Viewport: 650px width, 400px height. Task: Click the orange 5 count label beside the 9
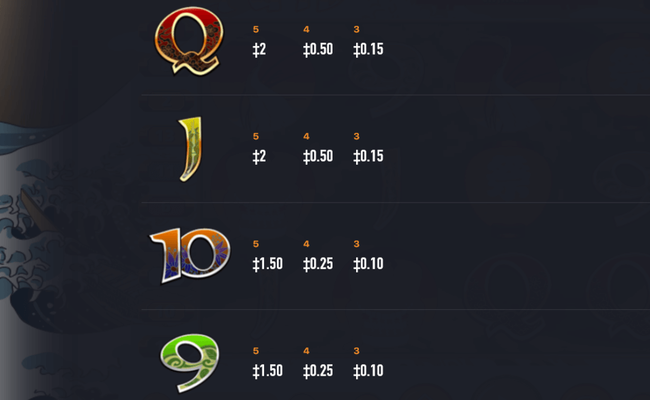(x=256, y=351)
